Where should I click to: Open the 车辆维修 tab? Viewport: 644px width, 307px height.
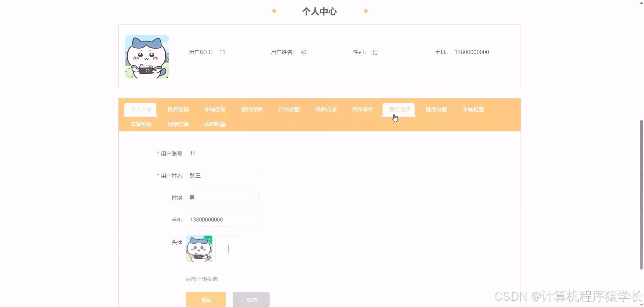pos(141,124)
